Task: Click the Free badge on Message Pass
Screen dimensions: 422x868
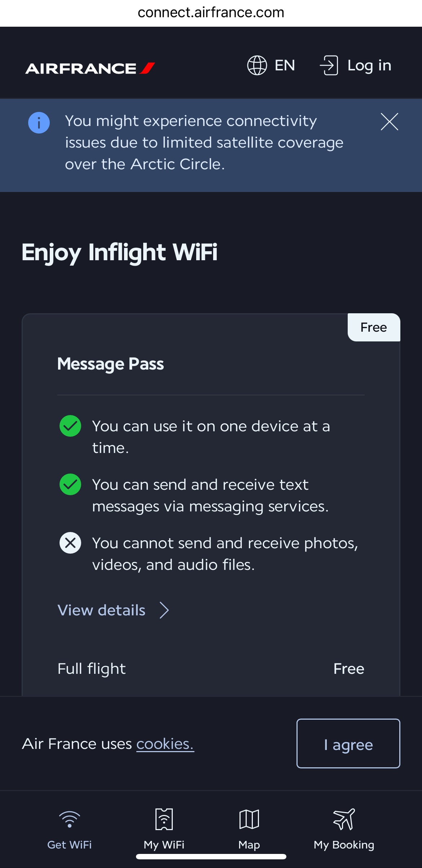Action: coord(374,327)
